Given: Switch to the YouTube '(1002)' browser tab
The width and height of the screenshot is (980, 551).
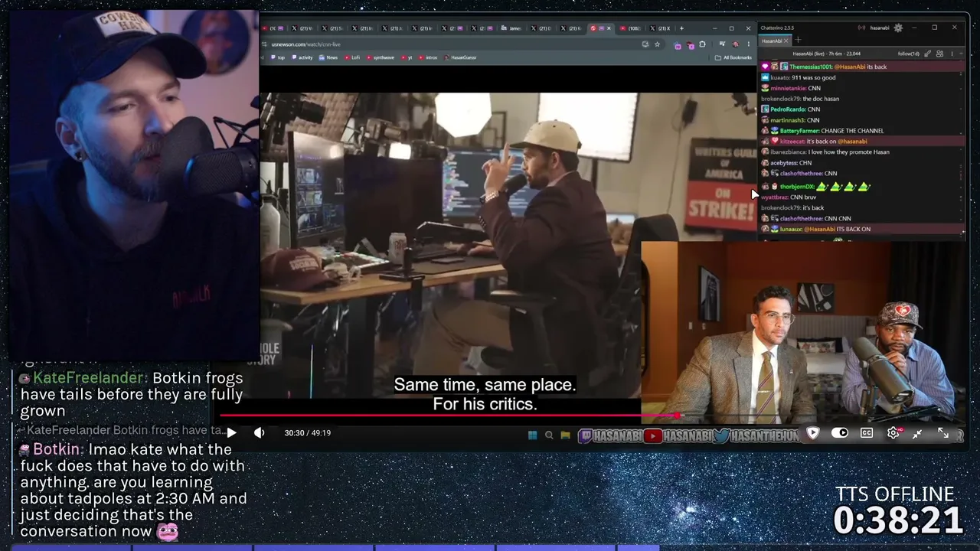Looking at the screenshot, I should pos(631,28).
